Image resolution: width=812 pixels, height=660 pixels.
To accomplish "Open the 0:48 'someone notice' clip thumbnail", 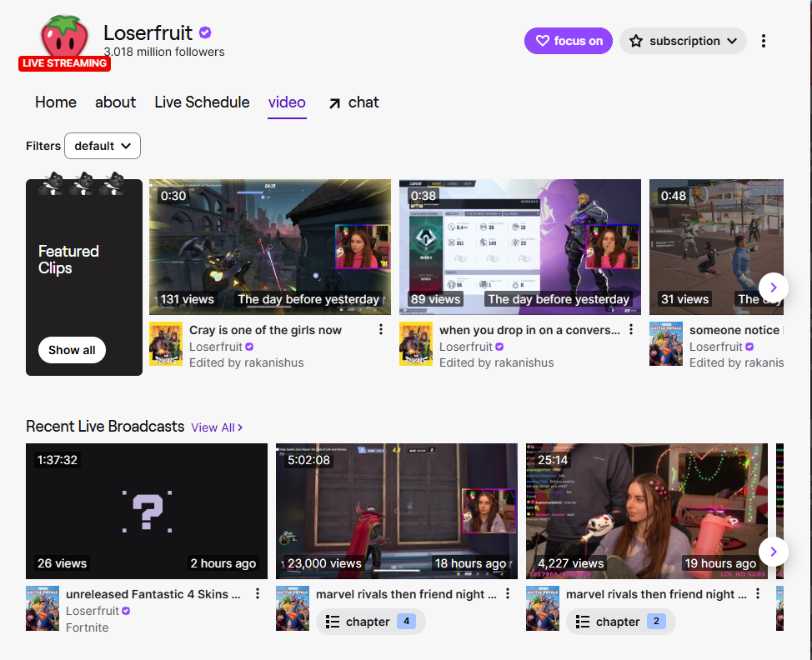I will (x=716, y=247).
